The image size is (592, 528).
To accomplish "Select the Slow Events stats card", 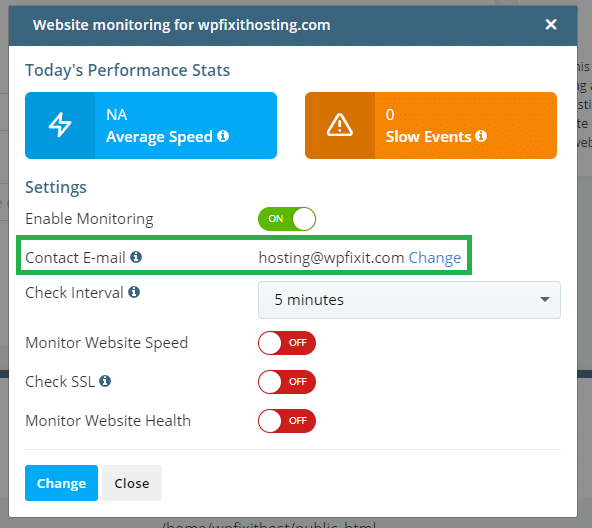I will click(x=431, y=125).
